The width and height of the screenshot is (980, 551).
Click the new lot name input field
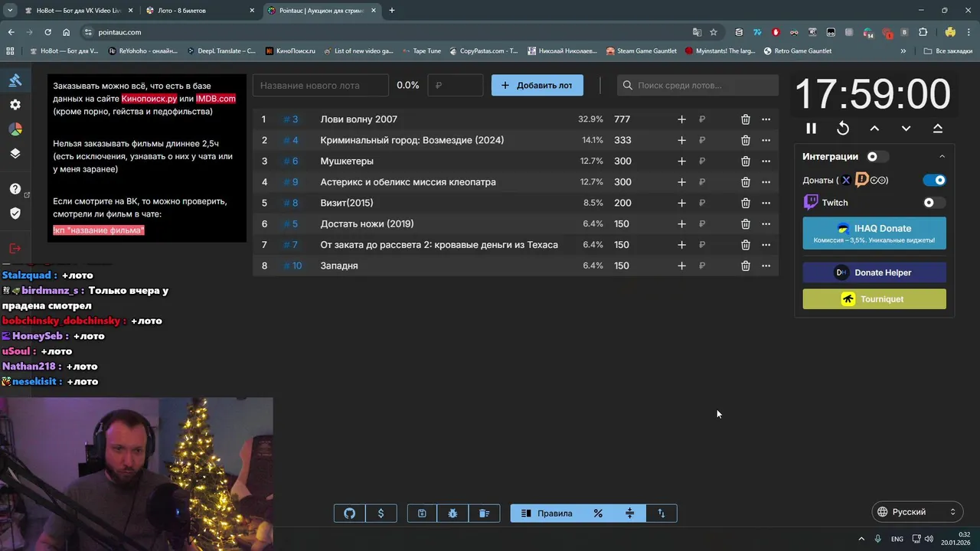[x=321, y=86]
